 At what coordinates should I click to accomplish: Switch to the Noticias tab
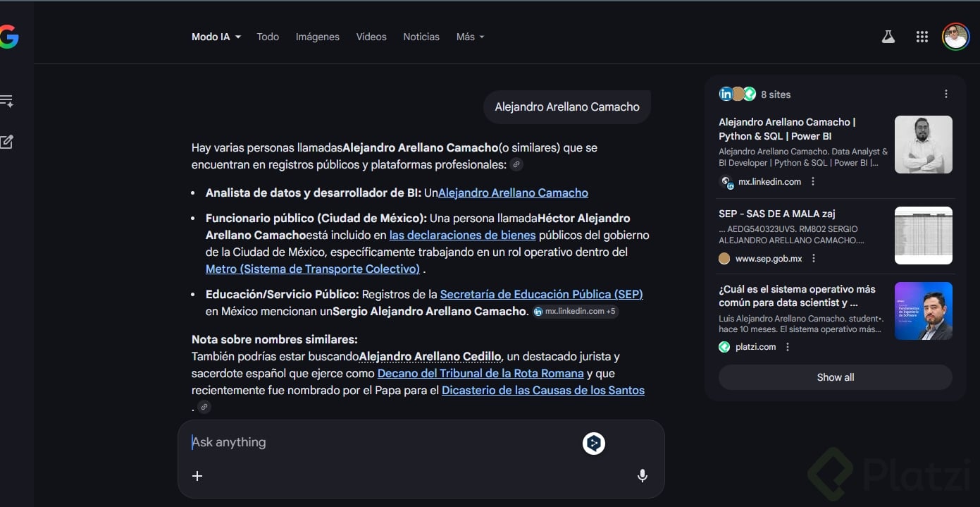point(421,37)
